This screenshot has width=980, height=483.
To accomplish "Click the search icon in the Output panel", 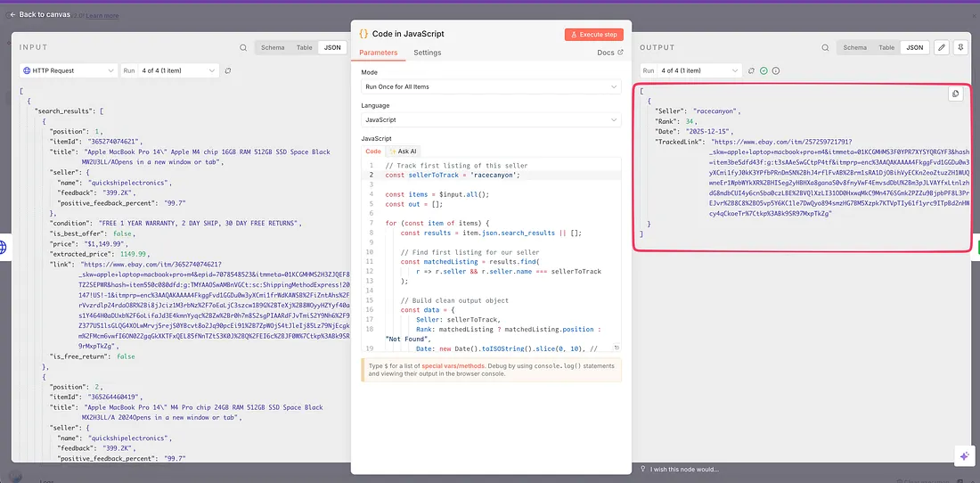I will coord(824,48).
